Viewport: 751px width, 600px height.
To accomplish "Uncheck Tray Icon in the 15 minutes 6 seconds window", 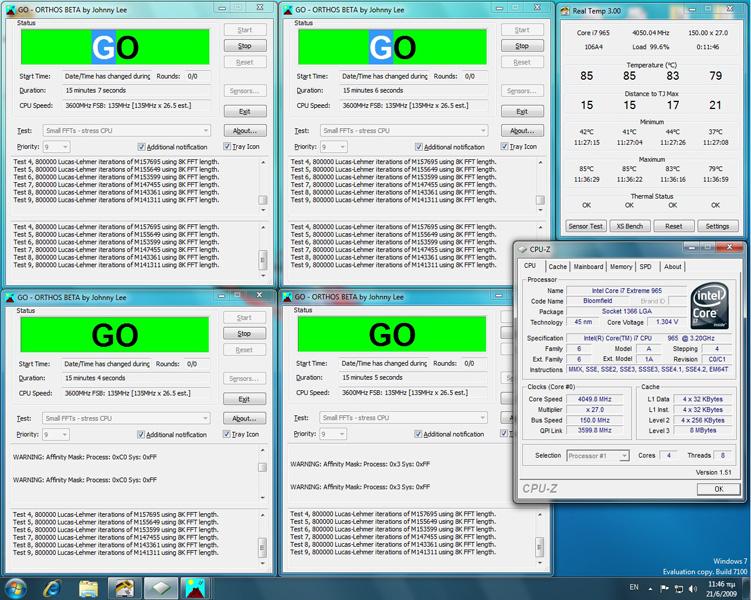I will 504,147.
